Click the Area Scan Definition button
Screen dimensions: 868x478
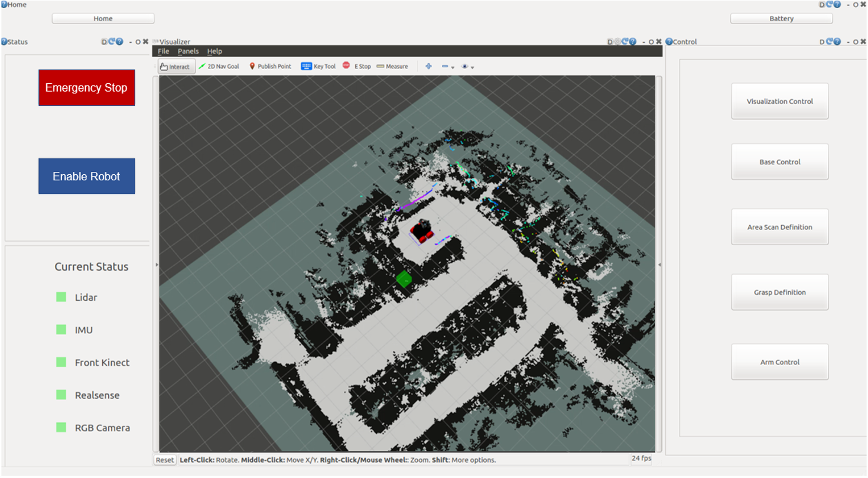pyautogui.click(x=779, y=227)
